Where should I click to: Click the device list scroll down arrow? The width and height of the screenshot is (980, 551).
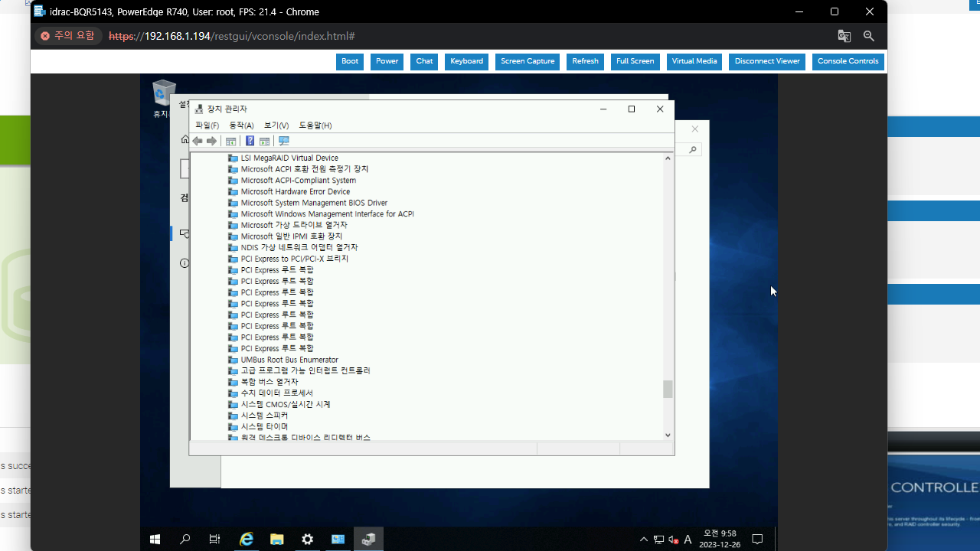(x=668, y=435)
